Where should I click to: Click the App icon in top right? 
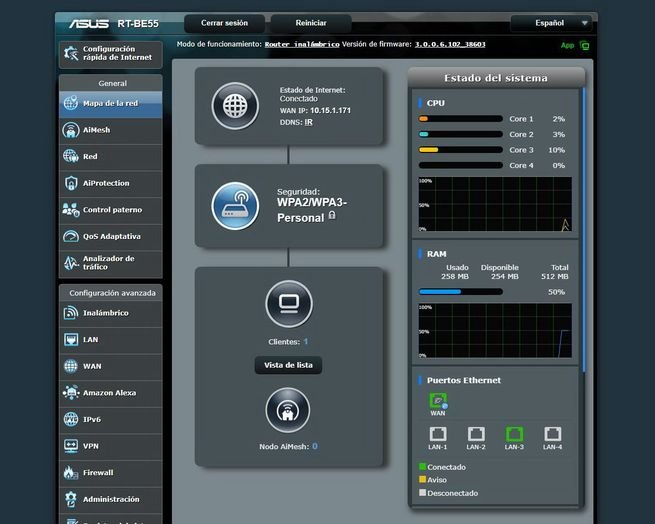coord(584,45)
